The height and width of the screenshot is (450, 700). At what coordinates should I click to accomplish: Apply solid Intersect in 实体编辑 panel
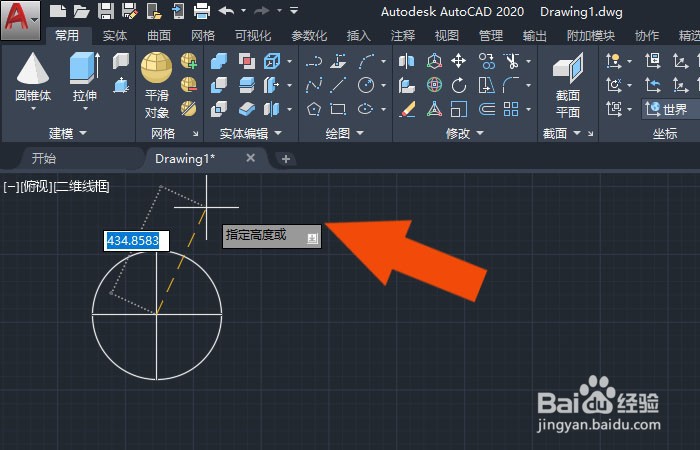coord(219,108)
